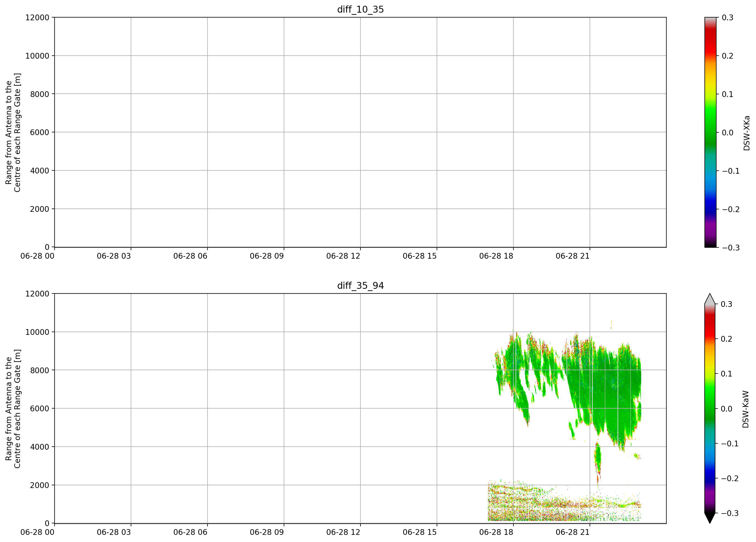The width and height of the screenshot is (756, 542).
Task: Click the −0.3 tick on the DSW-KaW colorbar
Action: click(x=730, y=513)
